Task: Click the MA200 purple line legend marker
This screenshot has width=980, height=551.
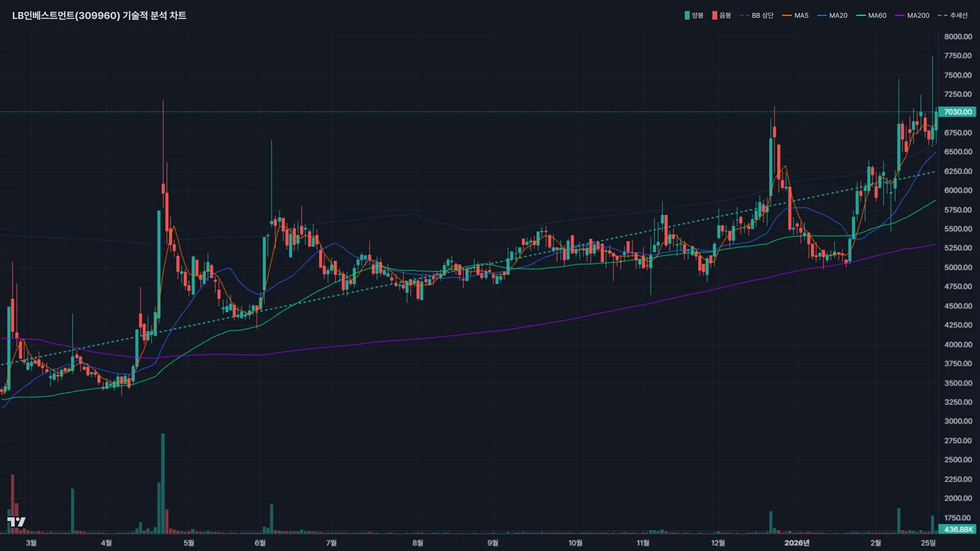Action: pos(900,15)
